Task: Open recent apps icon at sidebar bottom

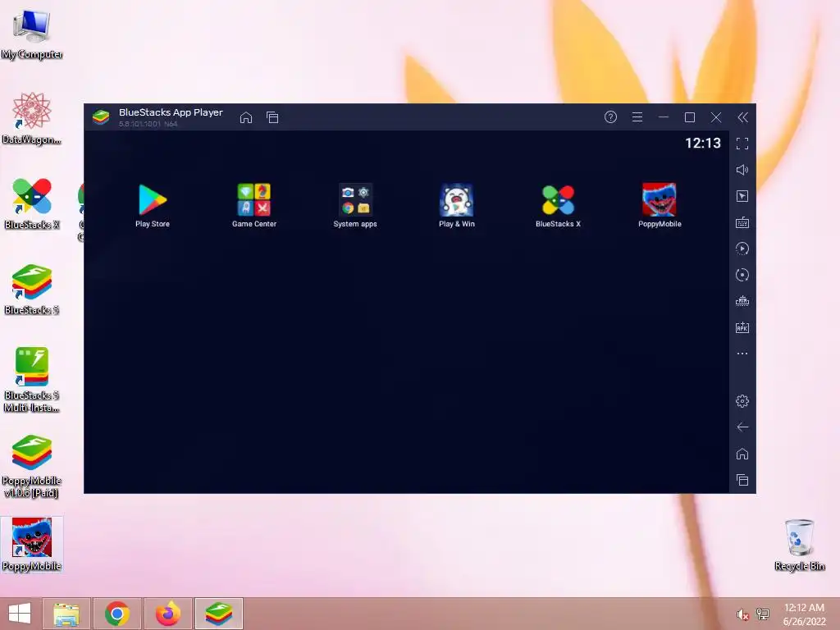Action: click(742, 480)
